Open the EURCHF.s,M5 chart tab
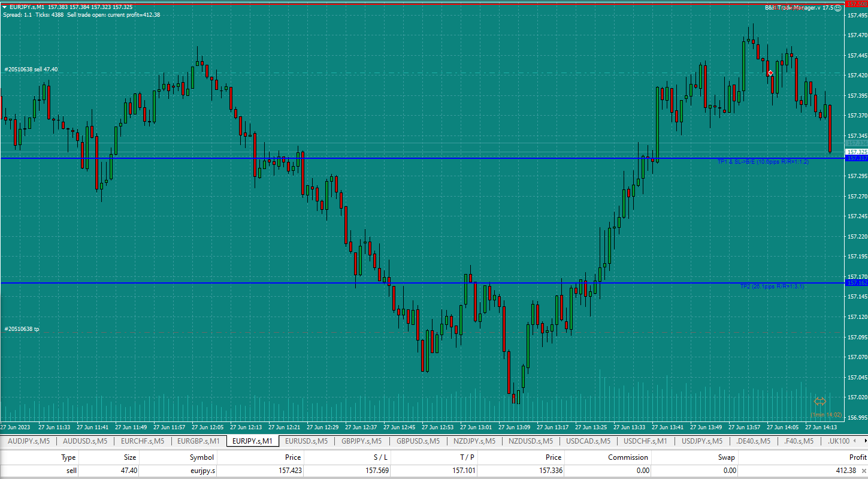The height and width of the screenshot is (479, 868). pos(143,441)
